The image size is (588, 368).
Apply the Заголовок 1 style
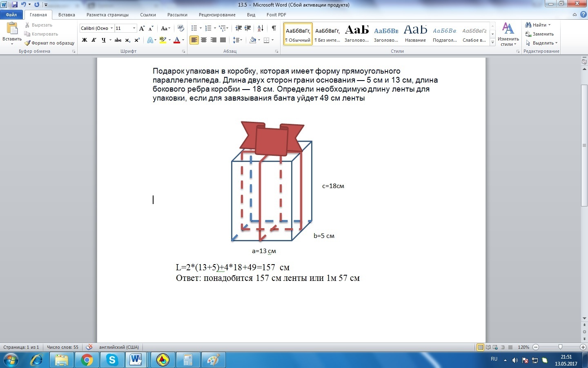coord(357,34)
